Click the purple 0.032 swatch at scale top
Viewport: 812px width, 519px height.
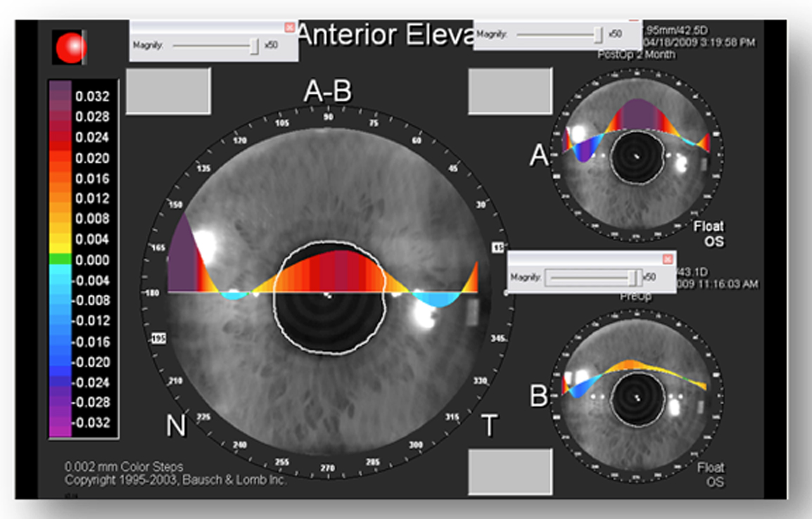pyautogui.click(x=61, y=95)
